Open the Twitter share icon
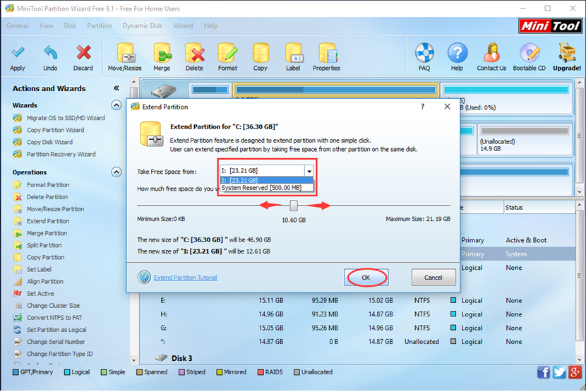Viewport: 586px width, 392px height. pyautogui.click(x=559, y=372)
